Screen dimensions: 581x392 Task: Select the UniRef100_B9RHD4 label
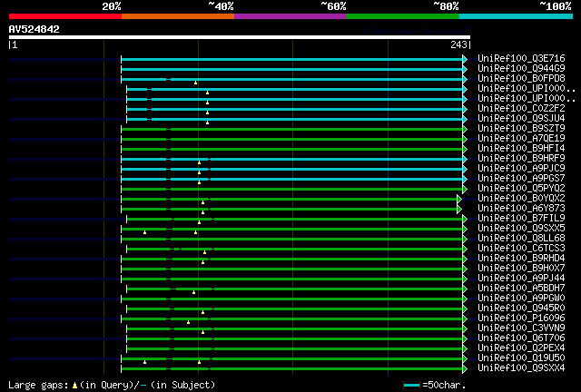click(x=521, y=259)
